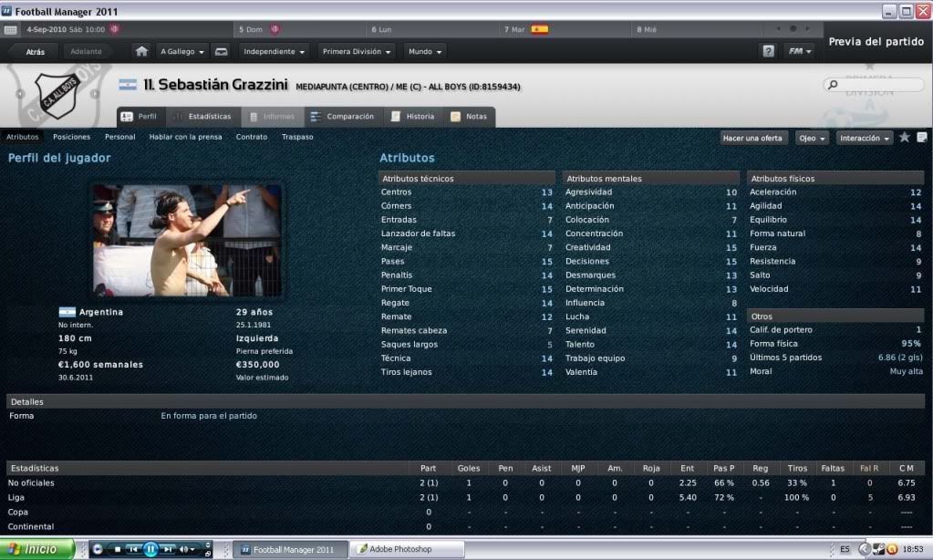
Task: Click fixture icon next to 4-Sep-2010 date
Action: pos(114,29)
